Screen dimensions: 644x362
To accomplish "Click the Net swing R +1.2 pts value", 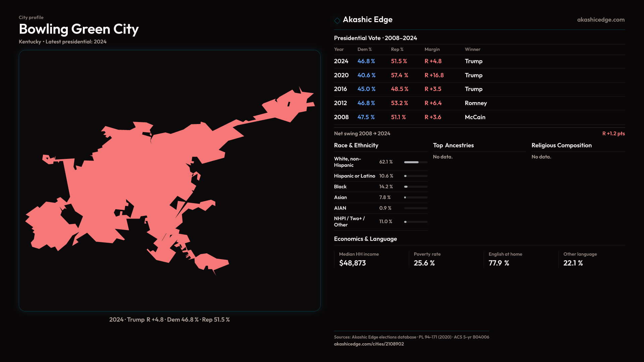I will [x=613, y=133].
